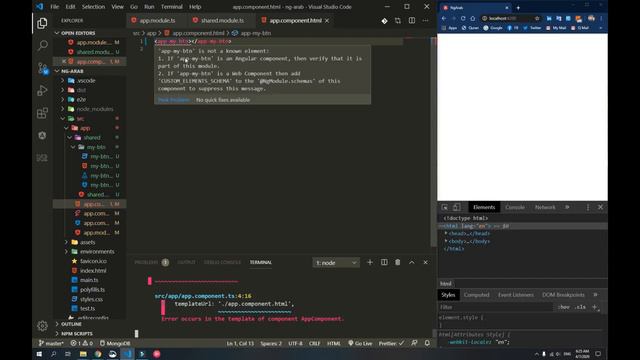Viewport: 640px width, 360px height.
Task: Open the terminal selector dropdown '1: node'
Action: point(336,263)
